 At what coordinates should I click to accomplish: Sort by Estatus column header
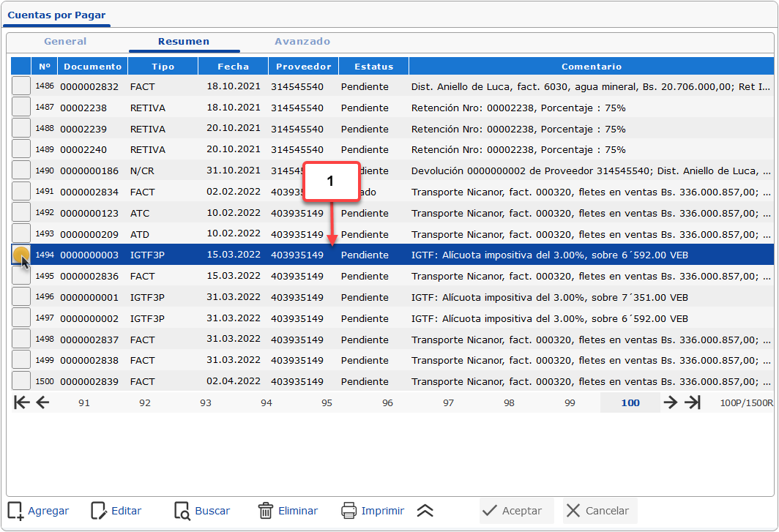point(373,67)
